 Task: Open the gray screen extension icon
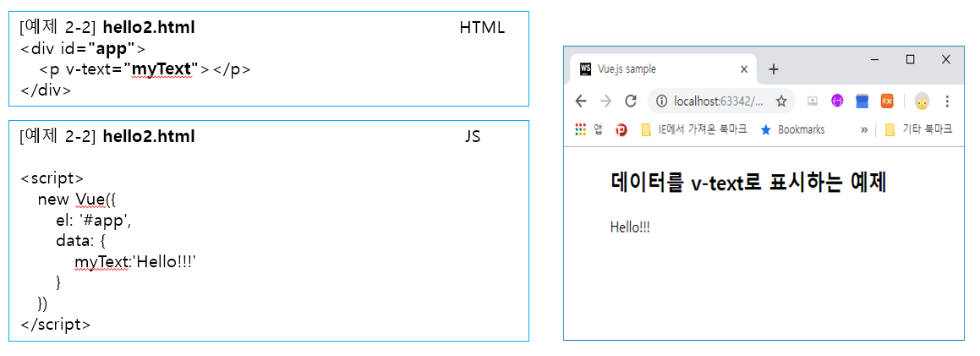point(813,101)
